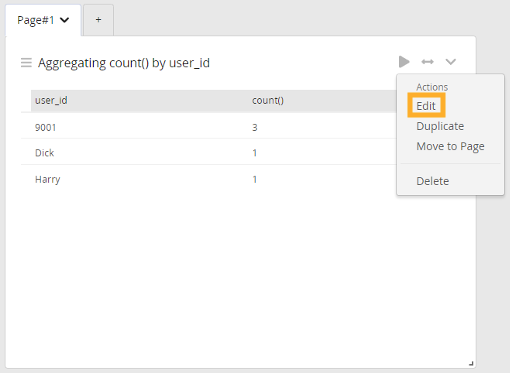Click the count() column header
Viewport: 510px width, 373px height.
click(x=268, y=100)
